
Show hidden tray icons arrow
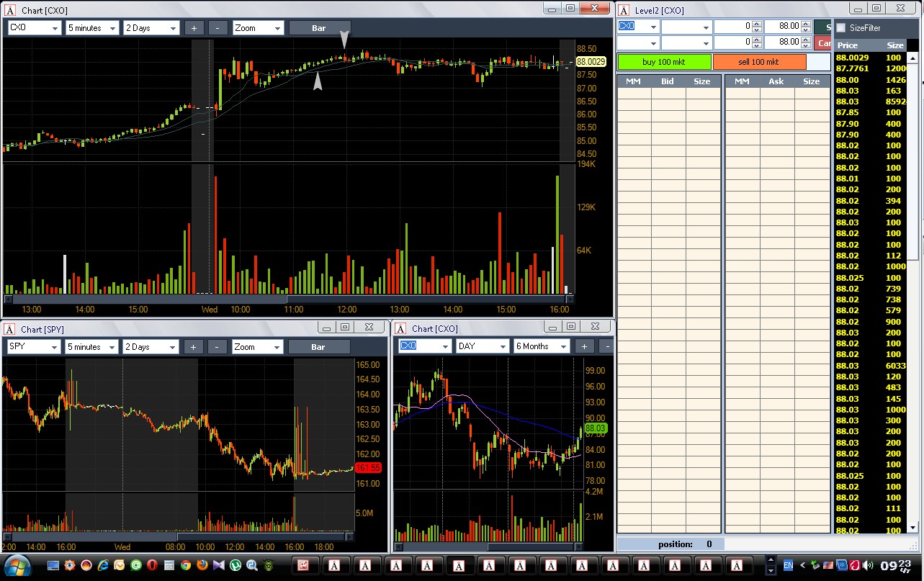(x=803, y=565)
